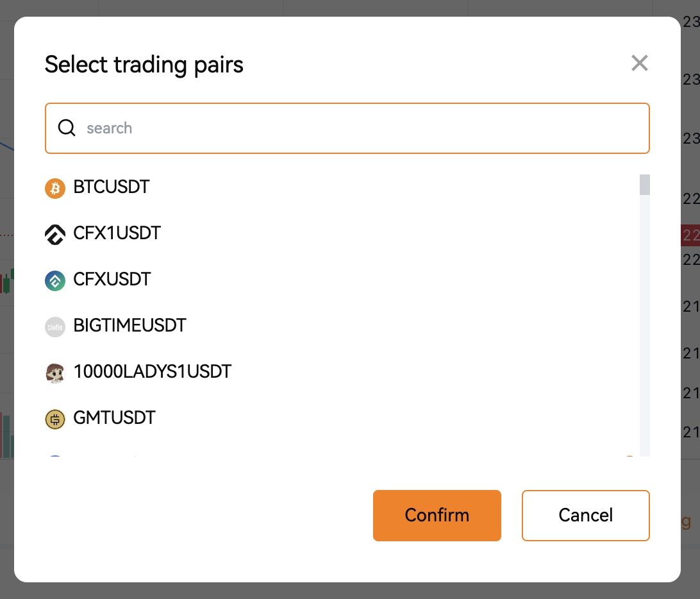Click the blue-green CFXUSDT coin icon
The width and height of the screenshot is (700, 599).
[55, 280]
